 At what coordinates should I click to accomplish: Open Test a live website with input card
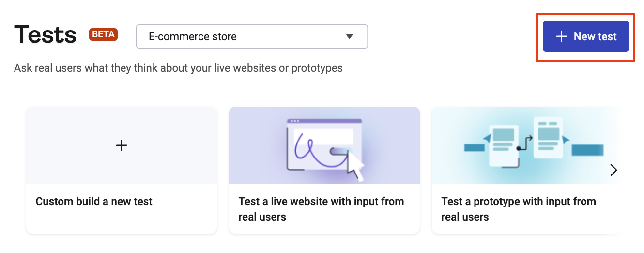[324, 170]
